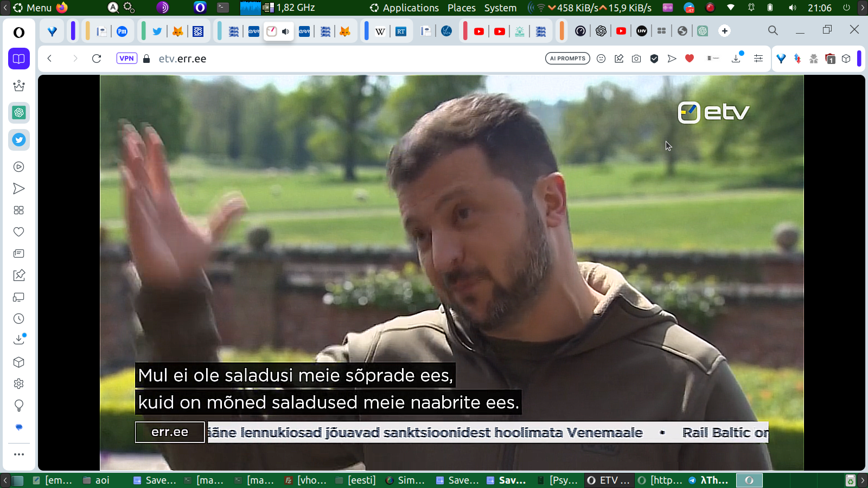The image size is (868, 488).
Task: Open the Menu button in top panel
Action: coord(33,8)
